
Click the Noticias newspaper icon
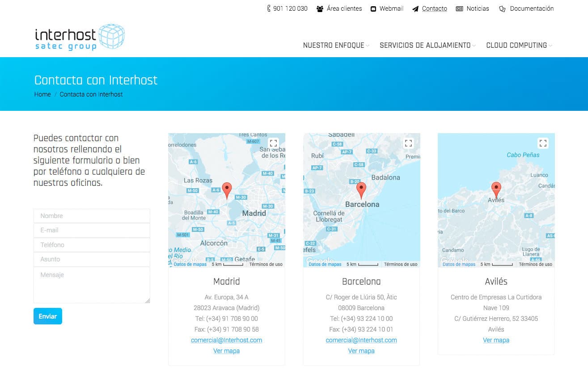459,8
